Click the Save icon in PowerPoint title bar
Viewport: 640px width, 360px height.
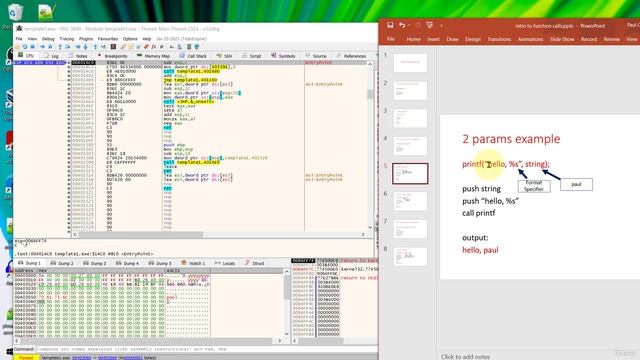(390, 25)
